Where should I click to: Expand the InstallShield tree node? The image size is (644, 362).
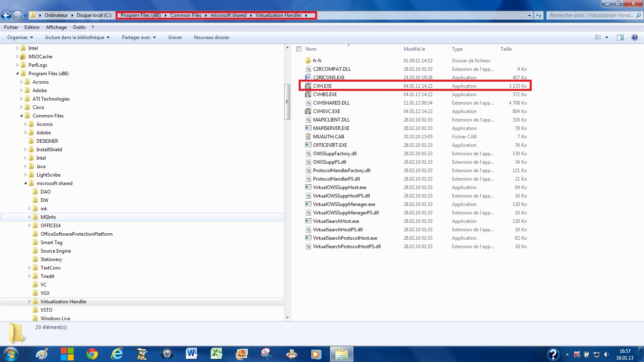pos(25,150)
